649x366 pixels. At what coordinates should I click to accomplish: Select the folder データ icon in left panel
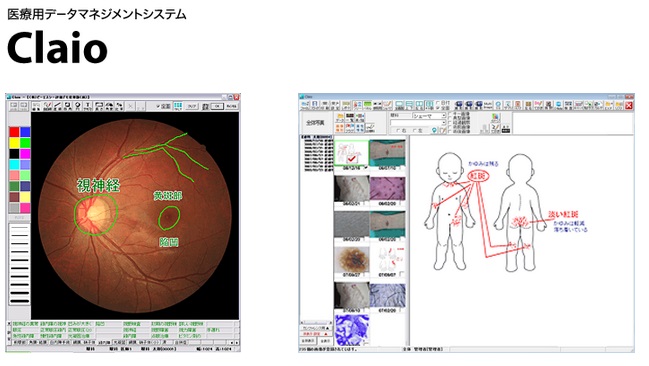340,117
